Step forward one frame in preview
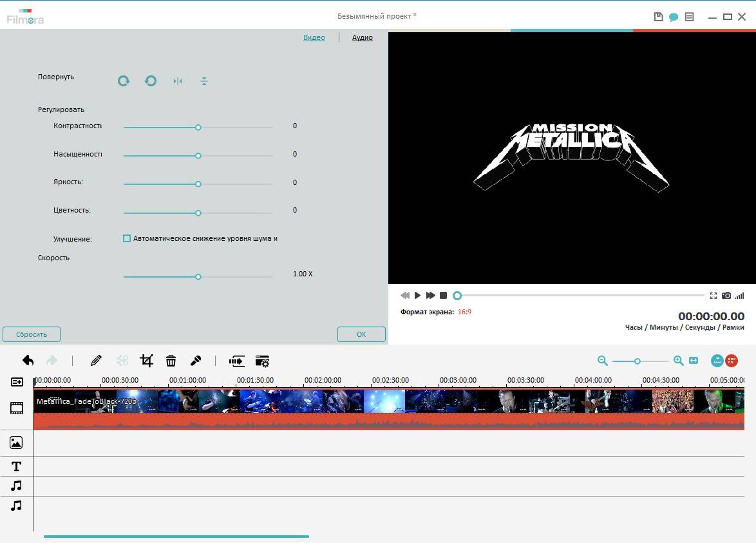 (431, 295)
